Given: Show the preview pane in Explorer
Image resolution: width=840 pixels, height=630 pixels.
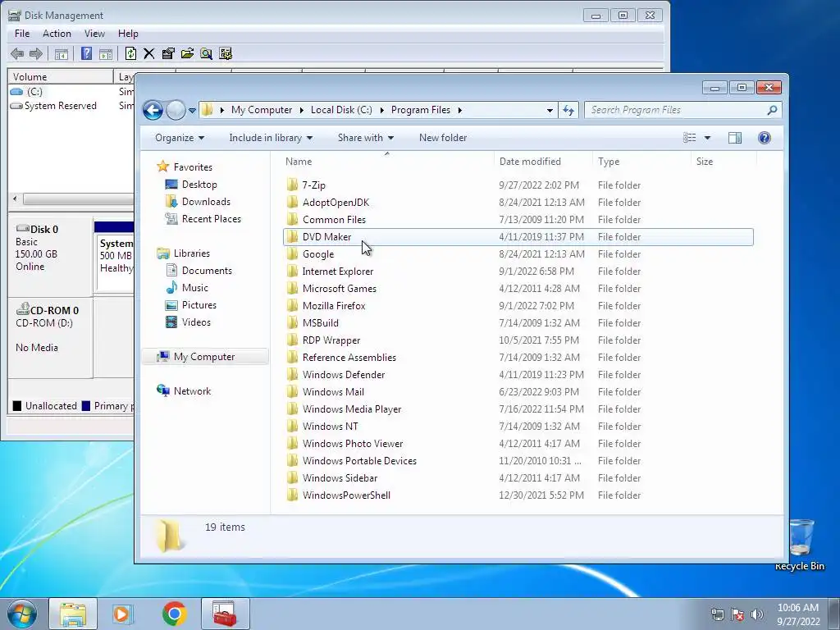Looking at the screenshot, I should (735, 138).
